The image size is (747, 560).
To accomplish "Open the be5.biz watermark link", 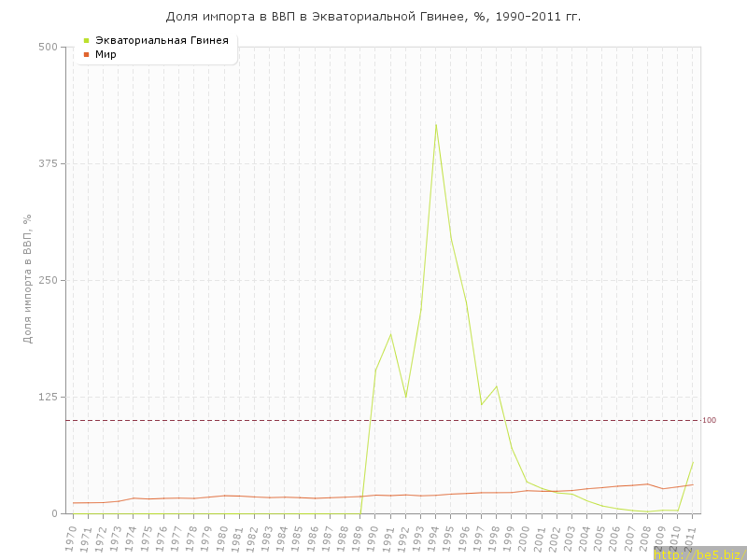I will point(699,553).
